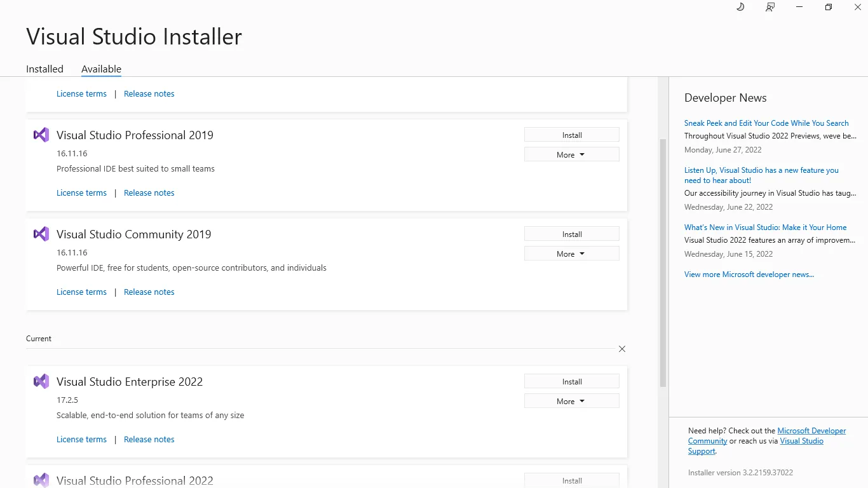Expand More options for Professional 2019

pyautogui.click(x=572, y=154)
